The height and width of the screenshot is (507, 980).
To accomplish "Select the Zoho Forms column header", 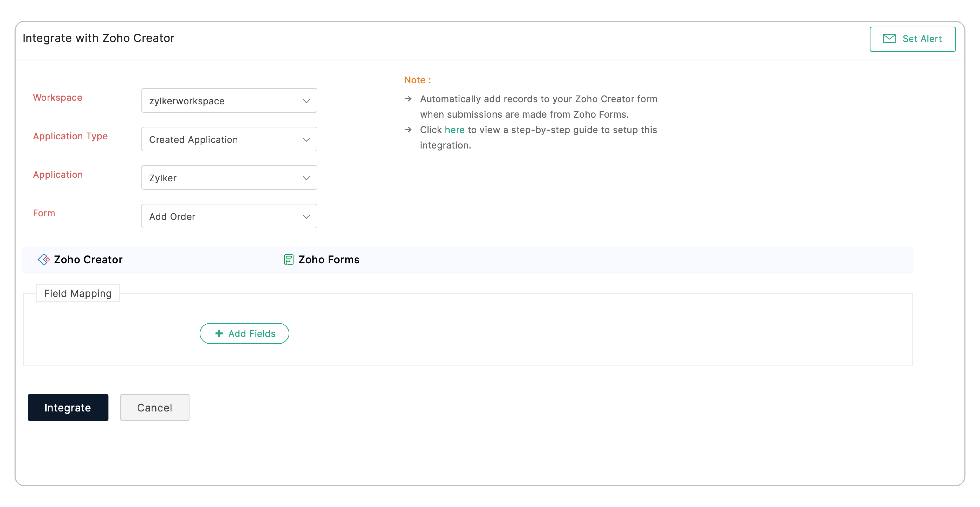I will 329,260.
